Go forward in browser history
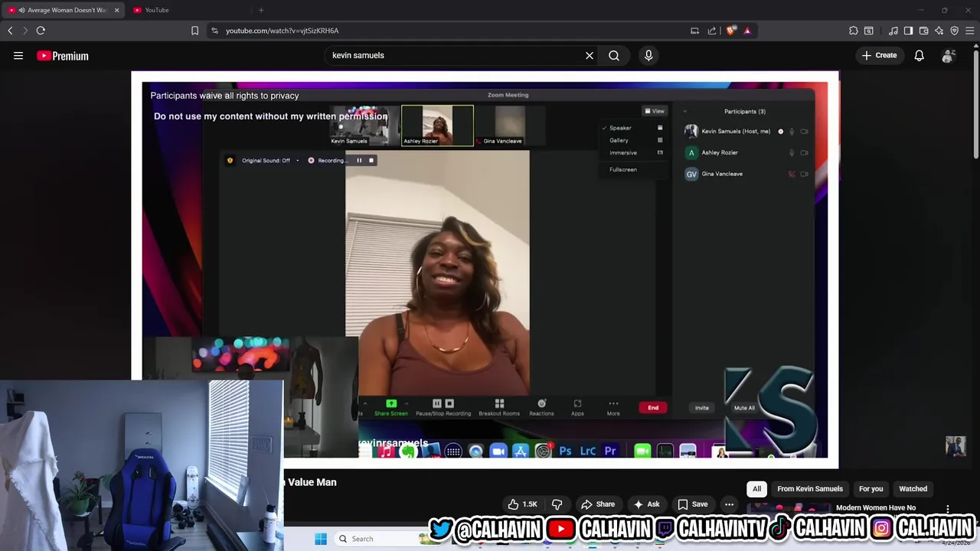The image size is (980, 551). pyautogui.click(x=25, y=31)
